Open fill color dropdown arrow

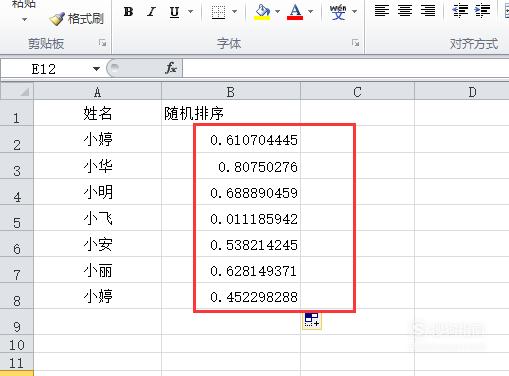click(278, 12)
